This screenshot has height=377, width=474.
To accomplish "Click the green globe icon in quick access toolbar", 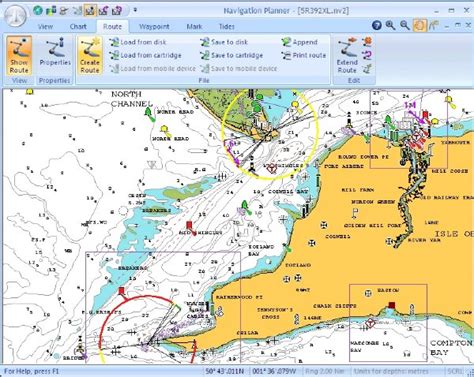I will [38, 11].
